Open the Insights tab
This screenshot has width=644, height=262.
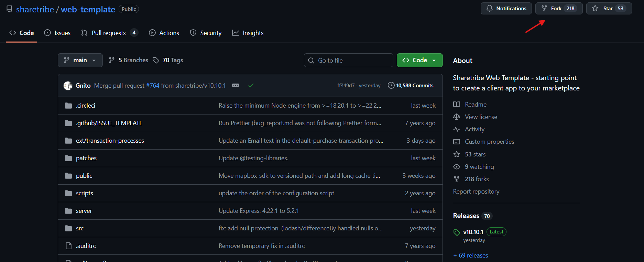pos(248,33)
